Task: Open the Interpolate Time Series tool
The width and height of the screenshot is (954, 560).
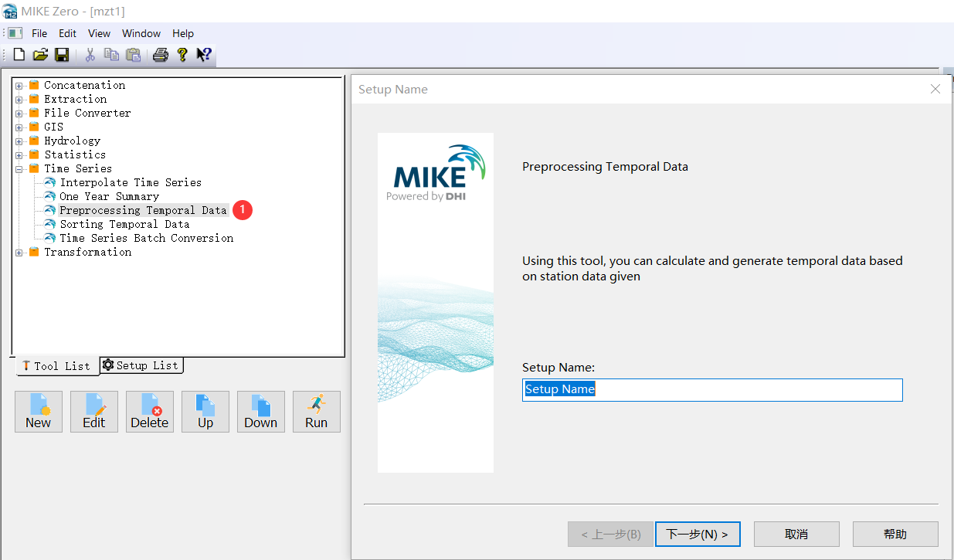Action: [131, 182]
